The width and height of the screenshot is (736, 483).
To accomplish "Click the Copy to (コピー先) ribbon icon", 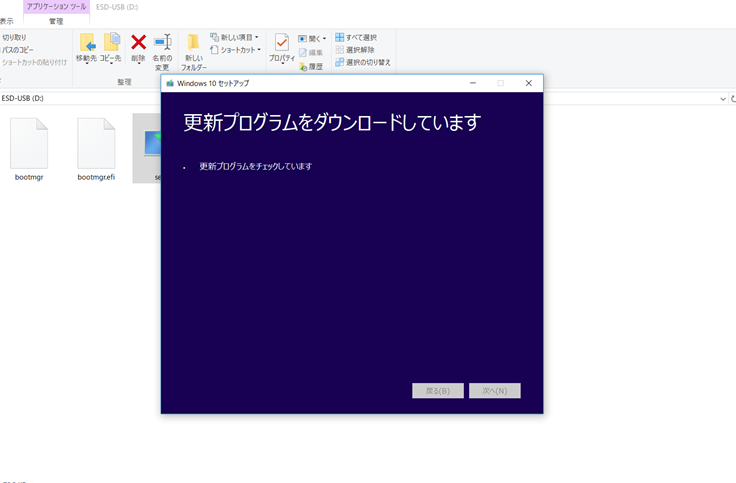I will click(111, 48).
